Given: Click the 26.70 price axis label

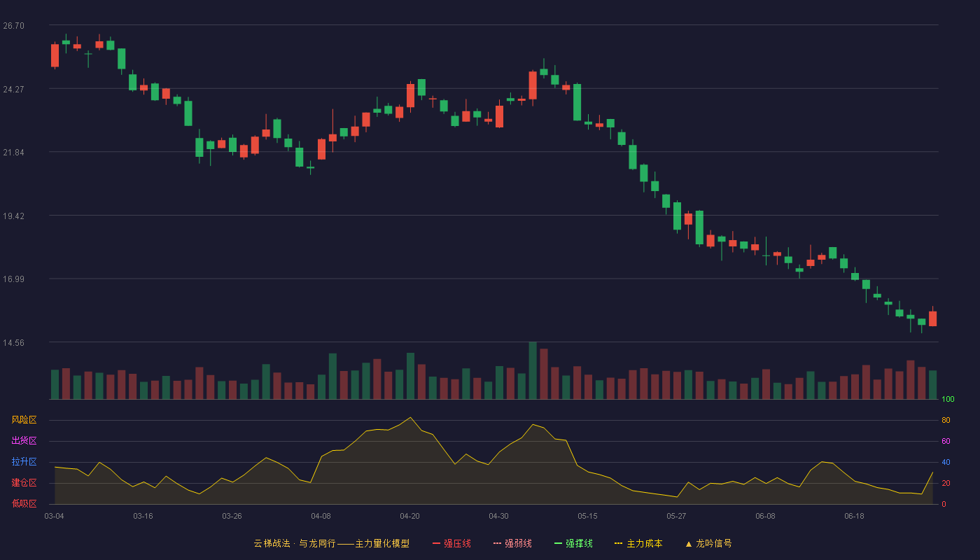Looking at the screenshot, I should [13, 26].
